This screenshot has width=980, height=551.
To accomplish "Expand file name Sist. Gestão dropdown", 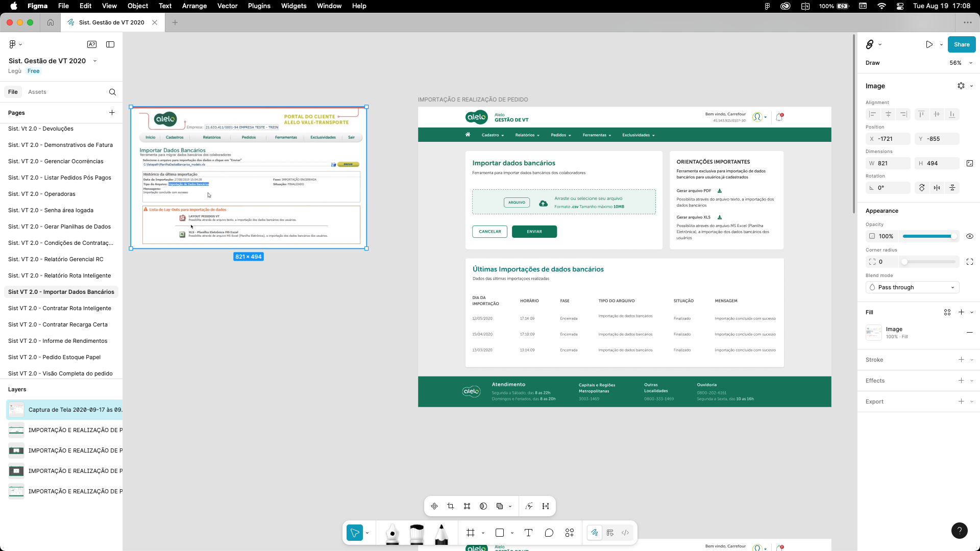I will pyautogui.click(x=94, y=61).
